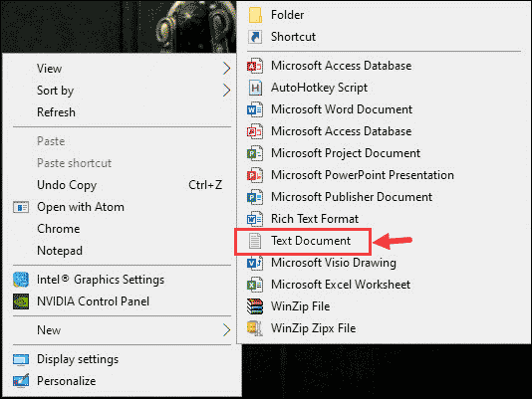The image size is (532, 399).
Task: Click the Microsoft Publisher Document icon
Action: click(x=255, y=197)
